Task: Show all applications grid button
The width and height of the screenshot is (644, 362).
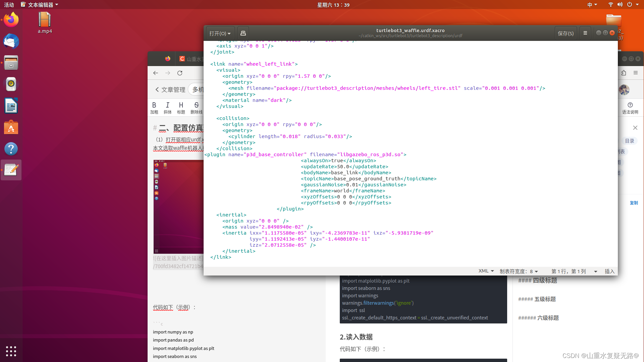Action: coord(11,351)
